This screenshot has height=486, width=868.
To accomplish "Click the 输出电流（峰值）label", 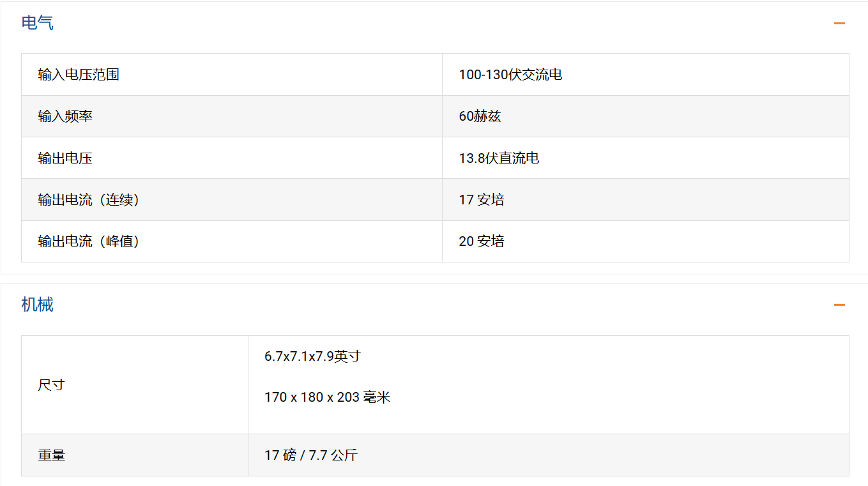I will 89,241.
